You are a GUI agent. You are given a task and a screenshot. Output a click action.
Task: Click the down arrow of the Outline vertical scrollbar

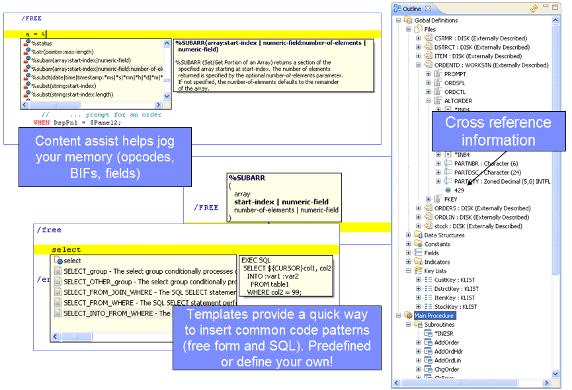click(x=556, y=374)
